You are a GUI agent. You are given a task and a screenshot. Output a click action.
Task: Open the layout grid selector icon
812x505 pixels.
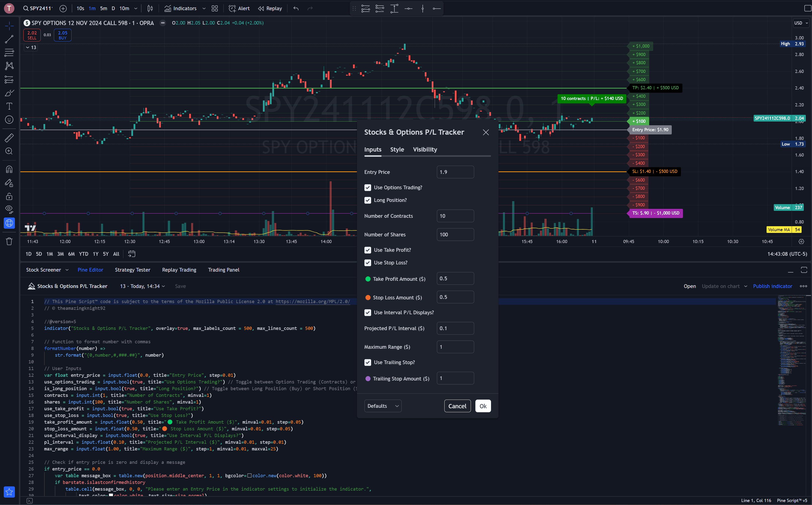pyautogui.click(x=215, y=8)
